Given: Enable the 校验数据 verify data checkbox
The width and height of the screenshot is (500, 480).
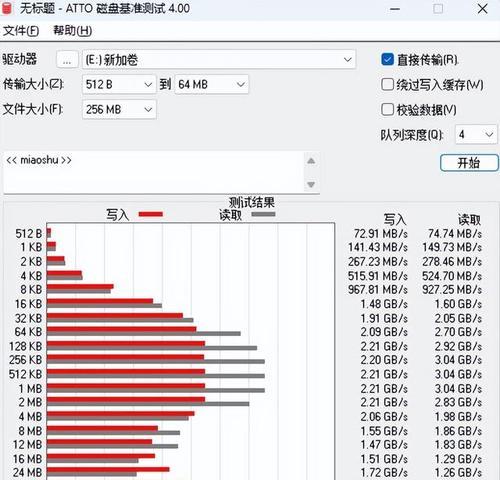Looking at the screenshot, I should coord(387,109).
